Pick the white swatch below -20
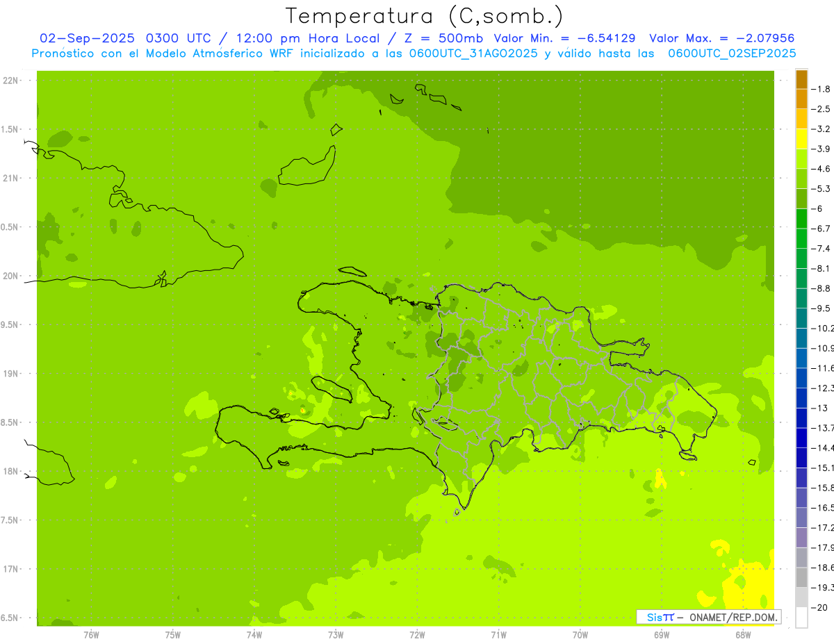Screen dimensions: 834x644 801,618
